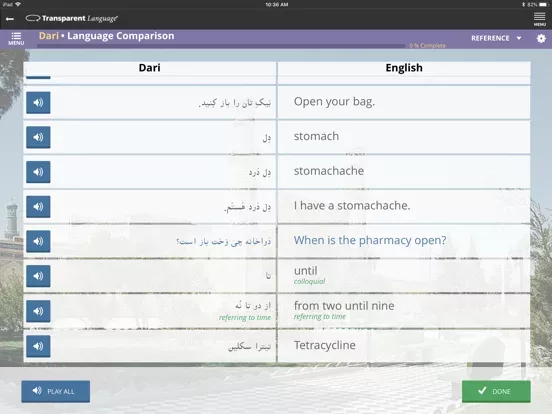Select the "Tetracycline" English text
Viewport: 552px width, 414px height.
(325, 345)
